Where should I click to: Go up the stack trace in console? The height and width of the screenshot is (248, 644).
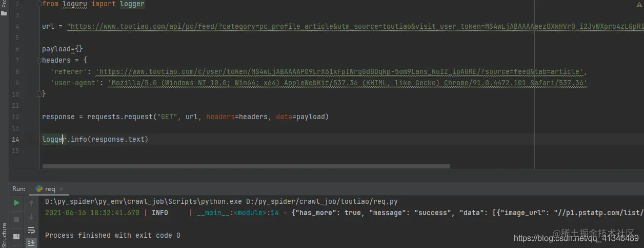click(x=31, y=203)
